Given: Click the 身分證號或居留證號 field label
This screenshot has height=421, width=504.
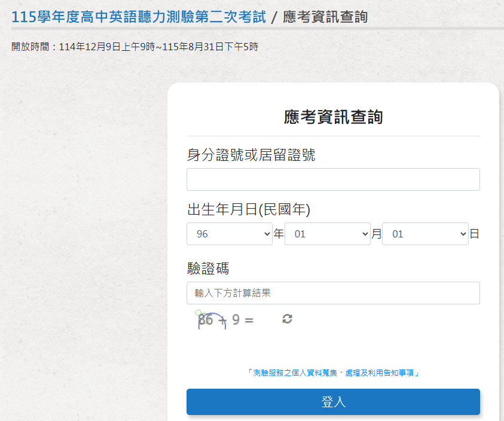Looking at the screenshot, I should pyautogui.click(x=251, y=155).
